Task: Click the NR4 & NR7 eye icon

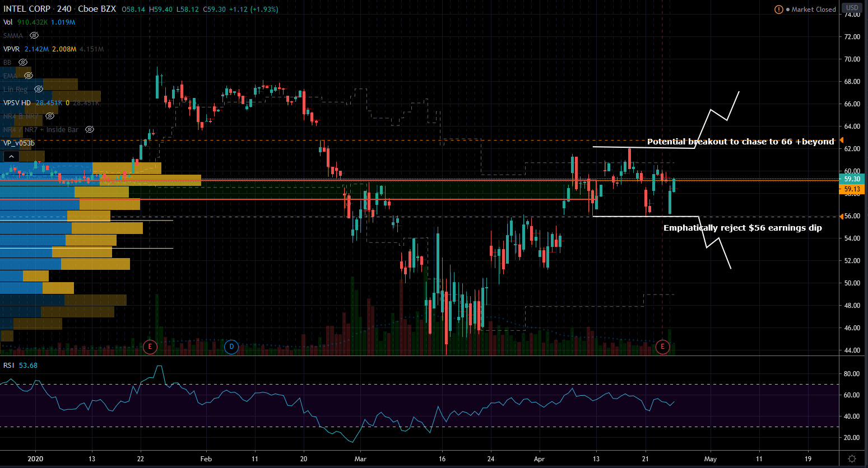Action: pyautogui.click(x=50, y=116)
